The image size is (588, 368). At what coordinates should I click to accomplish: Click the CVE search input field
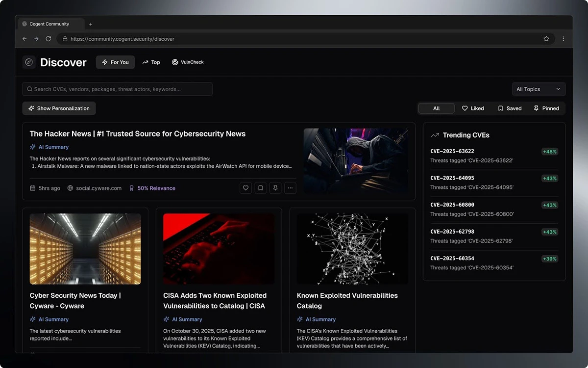click(x=118, y=89)
